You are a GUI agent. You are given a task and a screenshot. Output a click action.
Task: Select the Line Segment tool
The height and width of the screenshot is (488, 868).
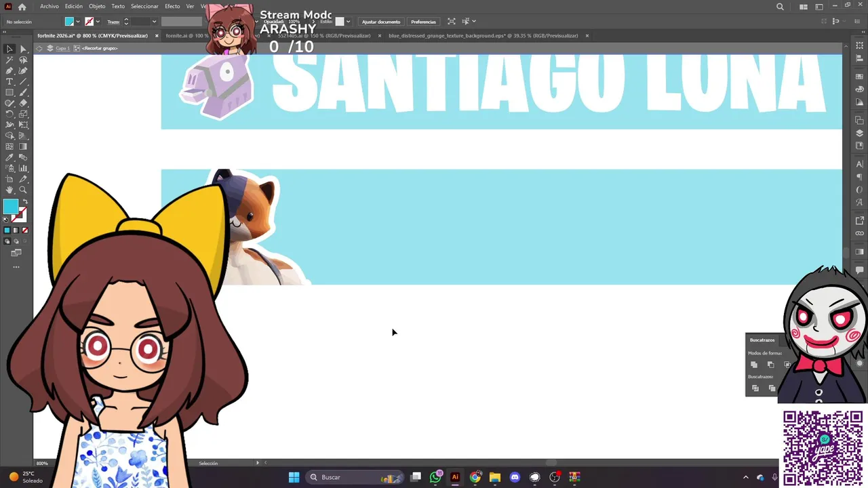point(23,81)
